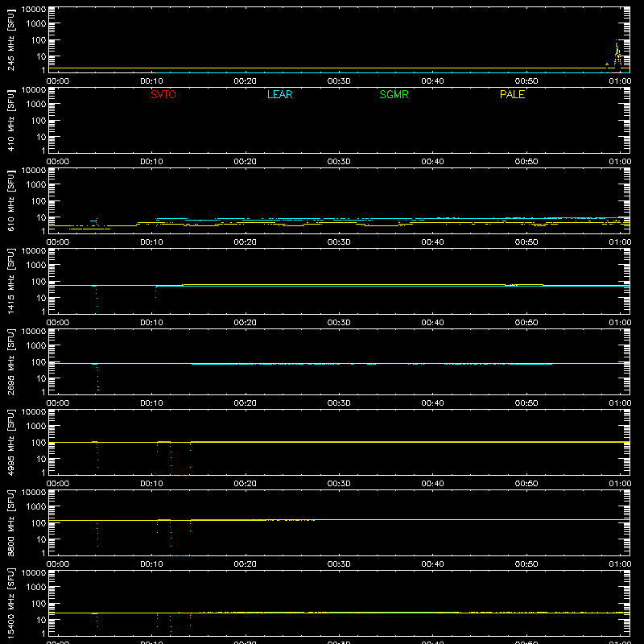Click 00:40 tick label below 410 MHz panel
Viewport: 644px width, 644px height.
[x=432, y=162]
